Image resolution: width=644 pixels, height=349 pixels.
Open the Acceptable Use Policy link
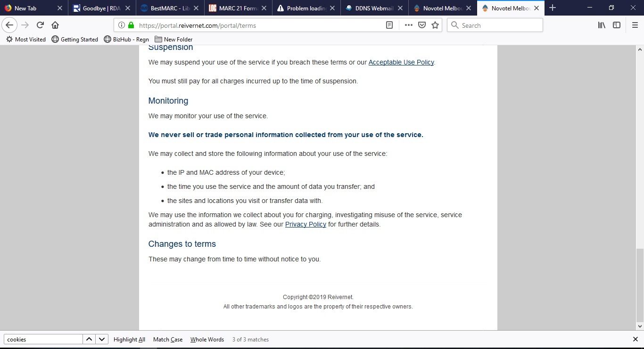401,62
